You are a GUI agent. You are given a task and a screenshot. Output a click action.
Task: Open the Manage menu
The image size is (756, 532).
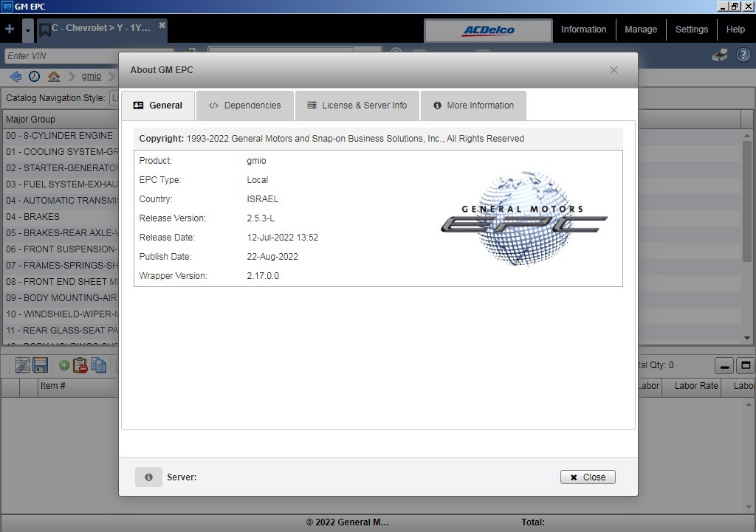pyautogui.click(x=641, y=30)
